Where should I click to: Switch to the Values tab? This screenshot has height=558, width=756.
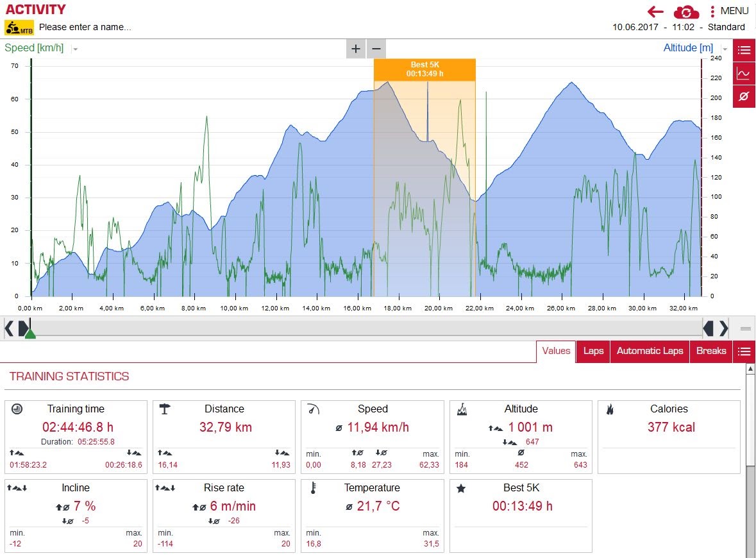pos(556,351)
